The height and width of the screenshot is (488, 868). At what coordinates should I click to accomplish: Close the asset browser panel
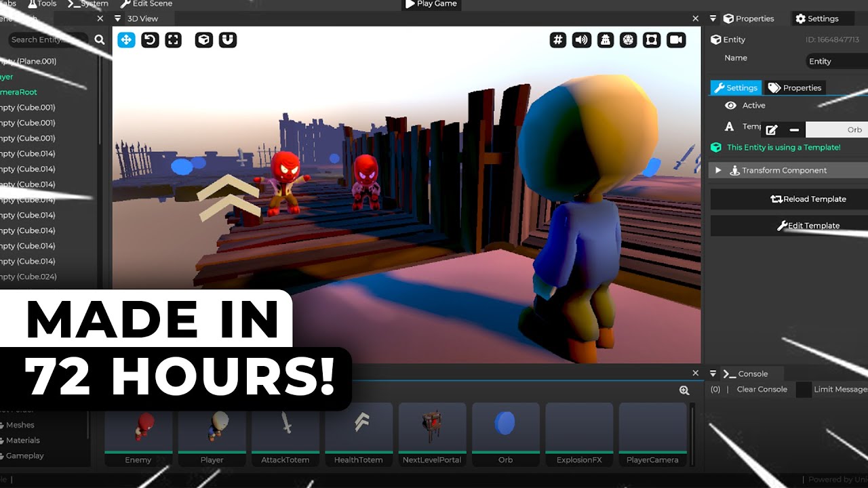coord(695,373)
